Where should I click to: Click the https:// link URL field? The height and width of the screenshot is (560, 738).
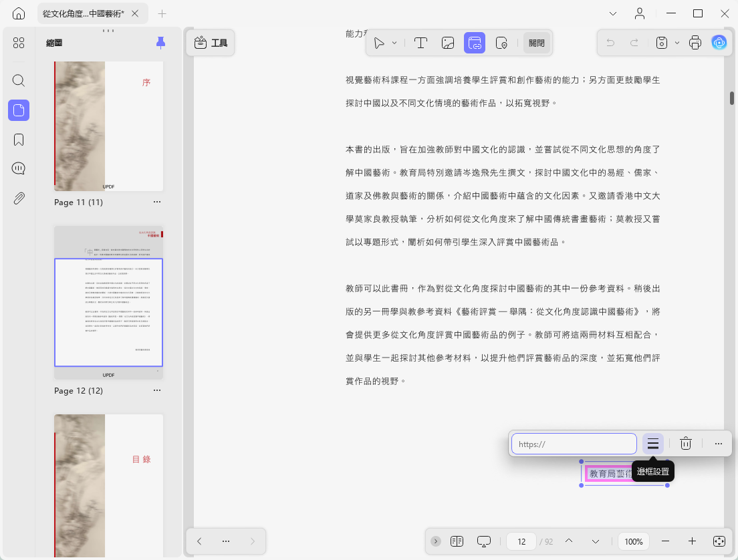point(574,444)
